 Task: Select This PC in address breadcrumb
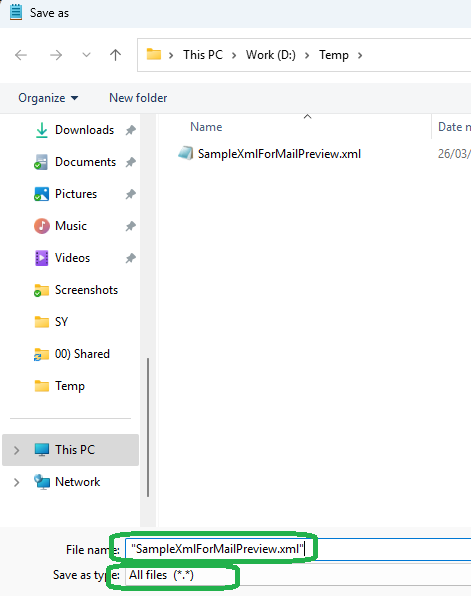pos(203,55)
